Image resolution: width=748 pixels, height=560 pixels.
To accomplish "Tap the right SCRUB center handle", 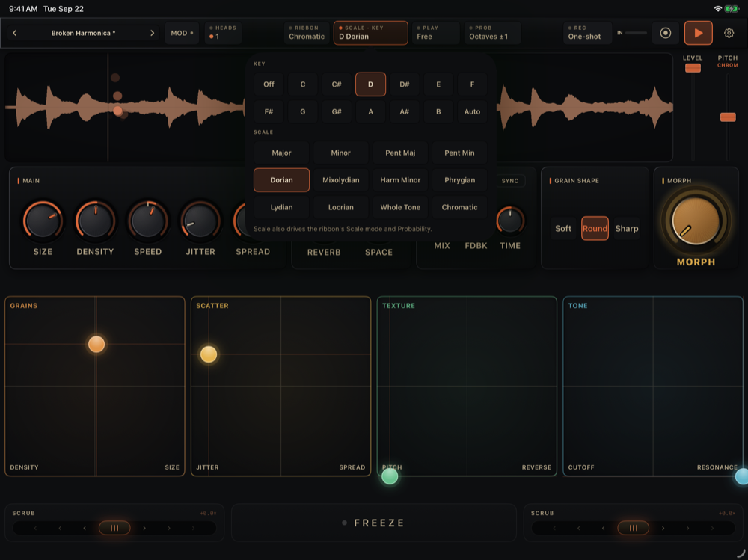I will pos(633,528).
